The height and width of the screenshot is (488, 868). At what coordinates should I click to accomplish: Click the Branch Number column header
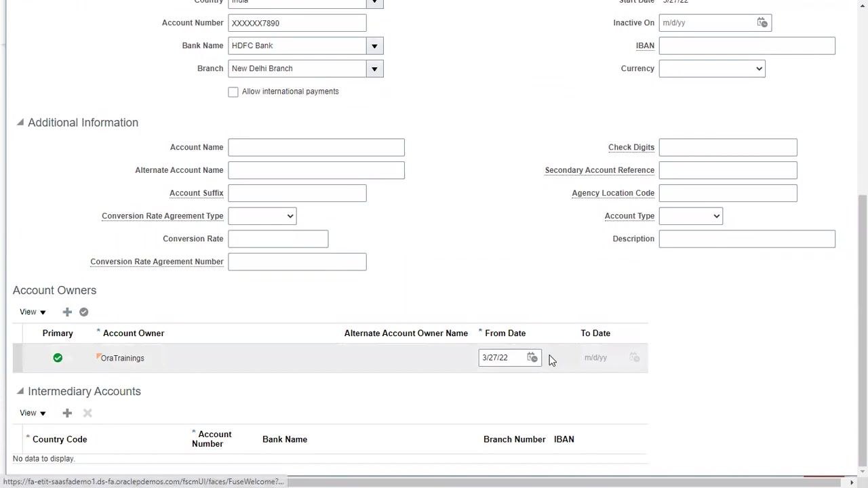(x=515, y=439)
